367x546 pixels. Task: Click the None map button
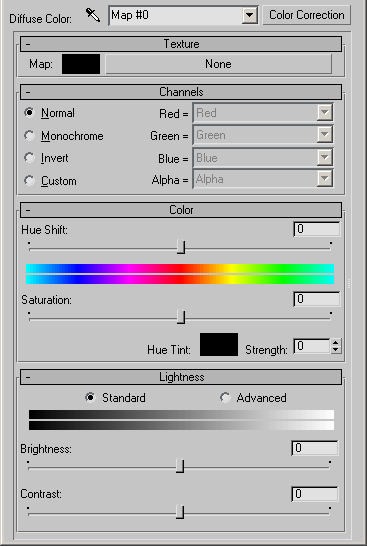[218, 64]
